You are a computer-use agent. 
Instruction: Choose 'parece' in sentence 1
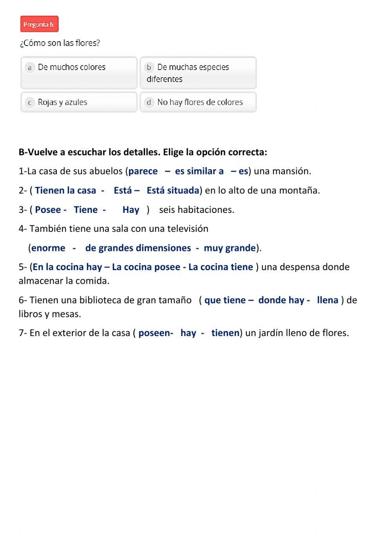(x=143, y=171)
